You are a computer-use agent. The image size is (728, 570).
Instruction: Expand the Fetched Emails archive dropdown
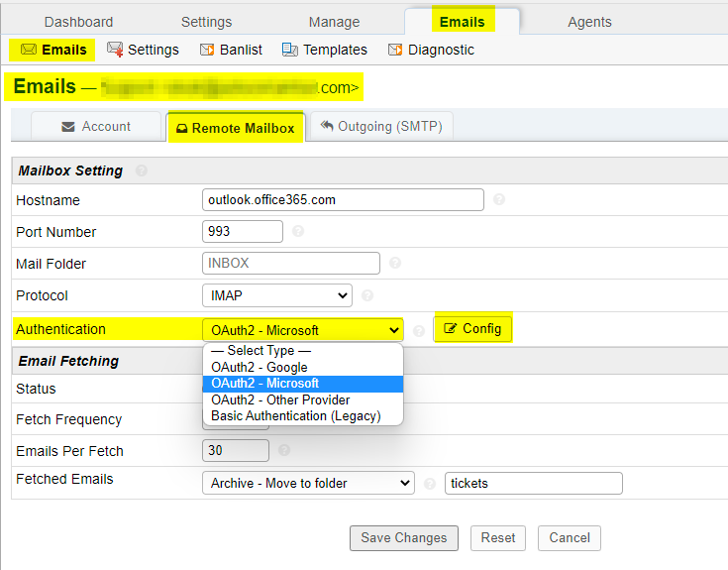pos(307,483)
